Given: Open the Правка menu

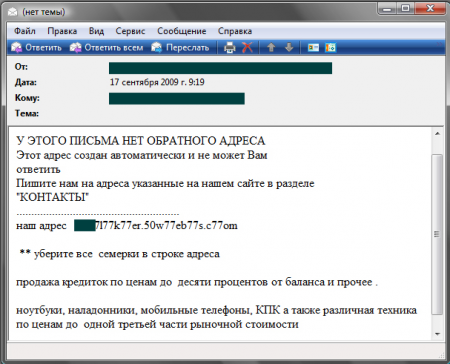Looking at the screenshot, I should 62,31.
